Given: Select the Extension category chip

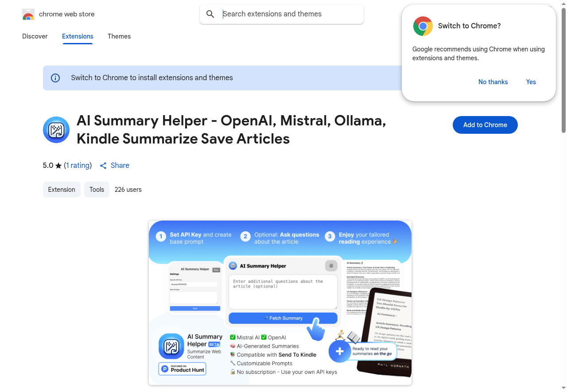Looking at the screenshot, I should [x=62, y=189].
